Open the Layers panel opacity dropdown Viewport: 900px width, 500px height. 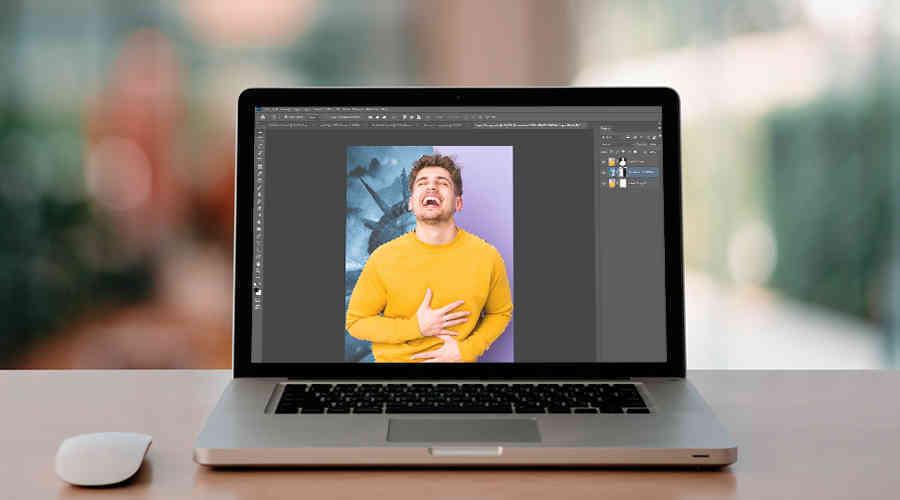(650, 143)
